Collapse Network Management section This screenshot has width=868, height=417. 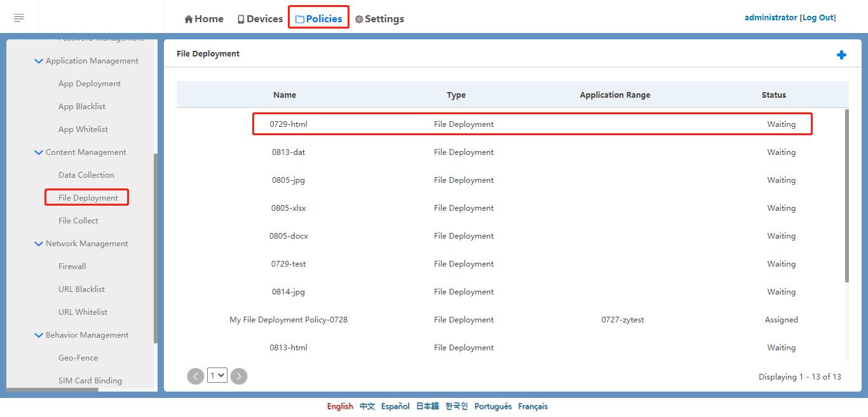coord(39,244)
